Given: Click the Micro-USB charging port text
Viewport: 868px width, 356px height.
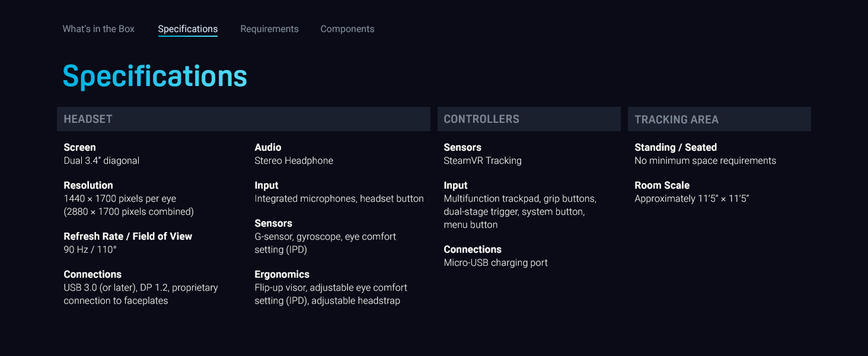Looking at the screenshot, I should 496,263.
